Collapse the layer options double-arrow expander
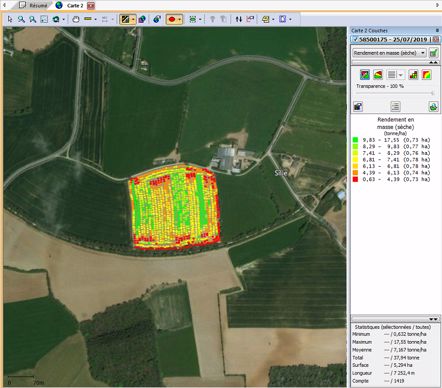The height and width of the screenshot is (388, 442). coord(433,62)
